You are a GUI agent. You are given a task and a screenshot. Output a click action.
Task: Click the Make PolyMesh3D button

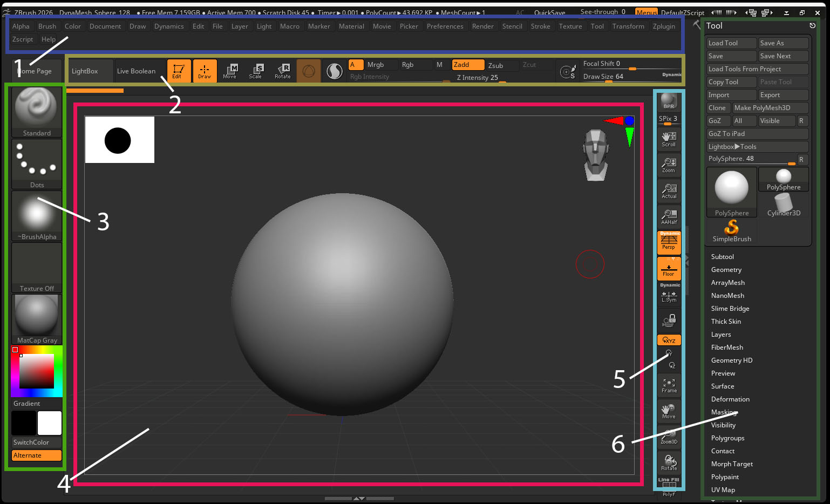[770, 108]
